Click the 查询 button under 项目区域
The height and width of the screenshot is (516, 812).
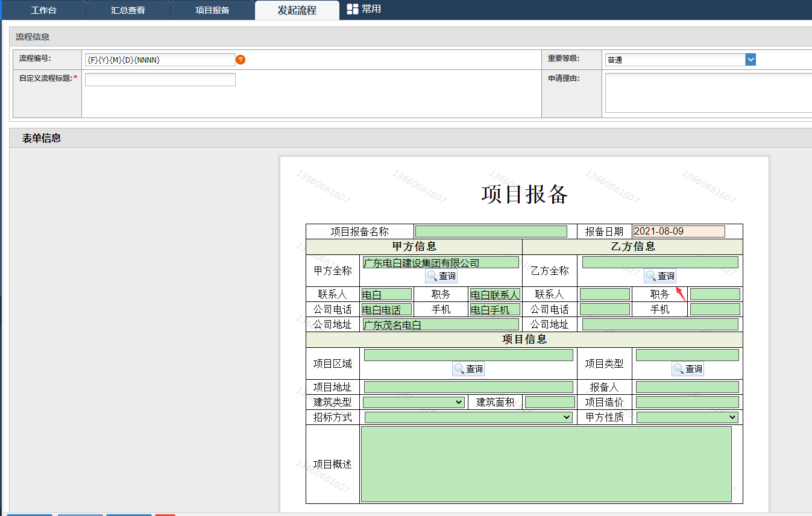pos(468,369)
